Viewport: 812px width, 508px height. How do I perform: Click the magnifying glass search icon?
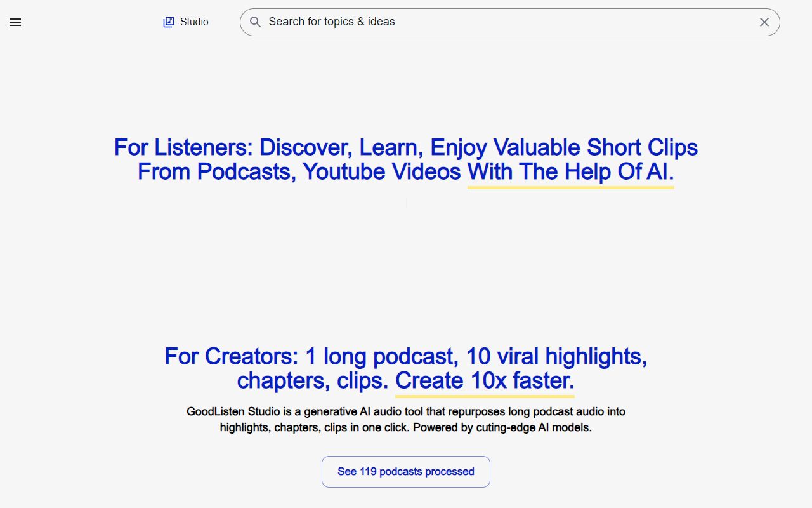point(255,22)
